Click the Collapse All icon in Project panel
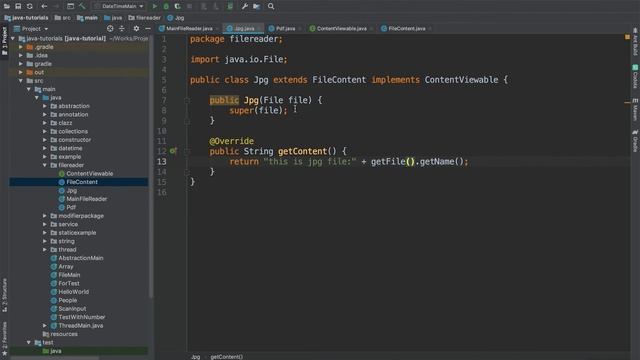 [122, 29]
